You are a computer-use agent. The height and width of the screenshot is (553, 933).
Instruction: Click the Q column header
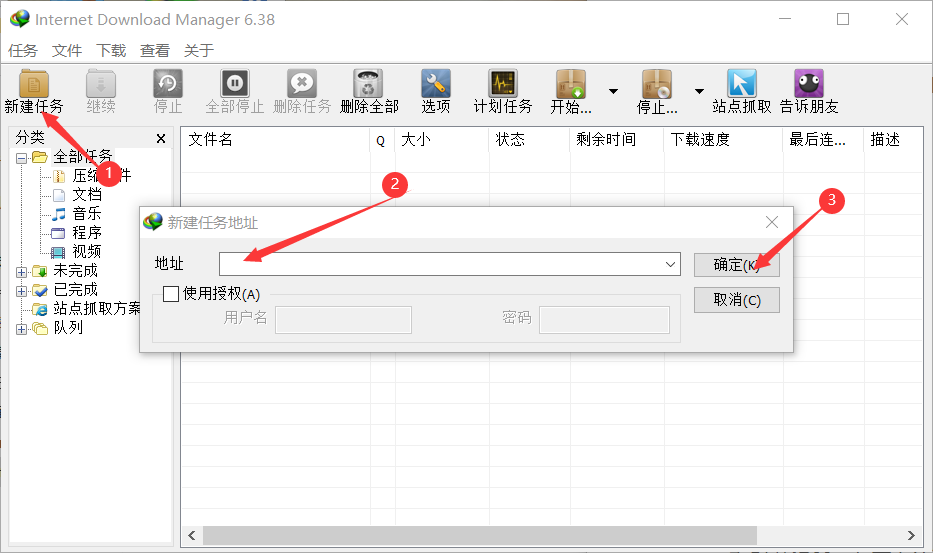(381, 140)
